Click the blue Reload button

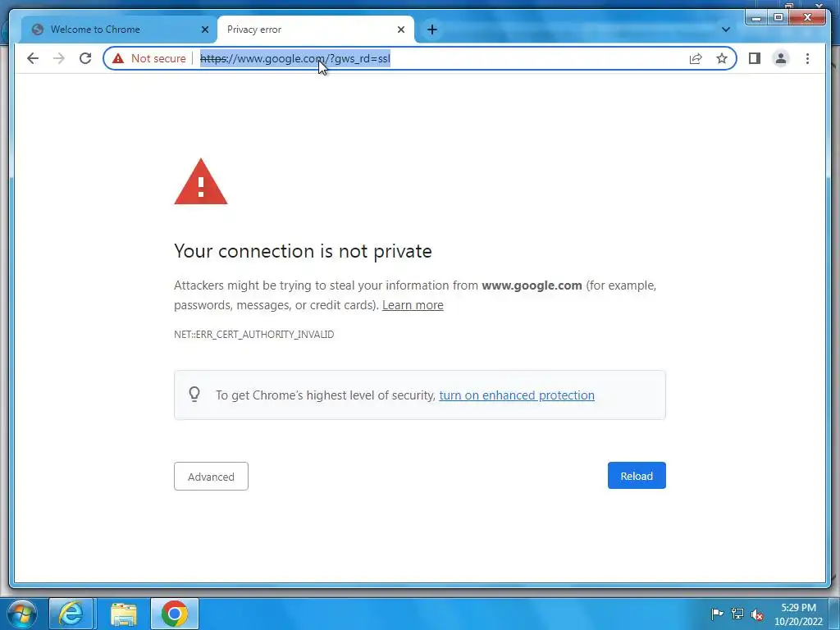click(x=637, y=476)
